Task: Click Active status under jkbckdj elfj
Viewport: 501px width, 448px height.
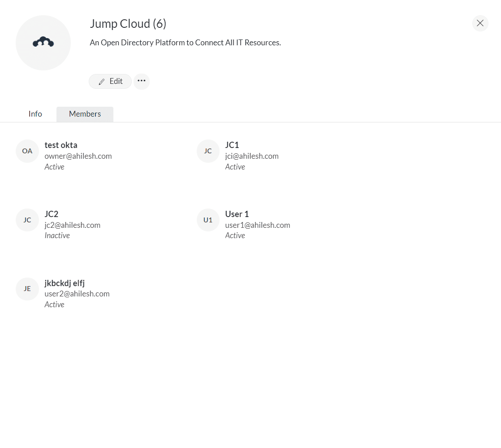Action: 54,305
